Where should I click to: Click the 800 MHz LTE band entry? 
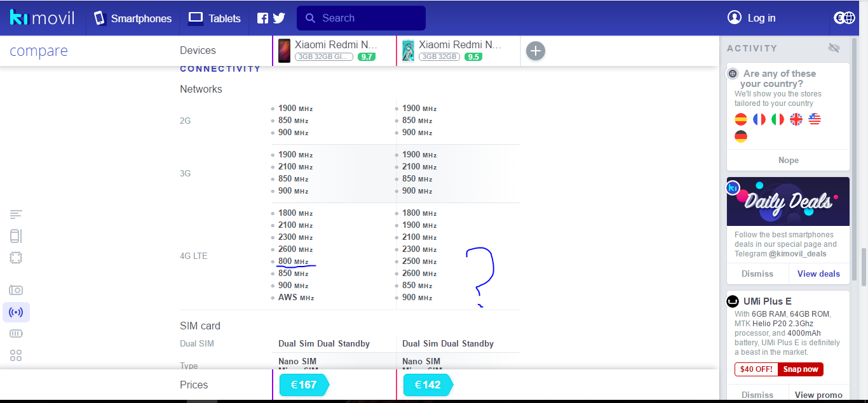point(293,261)
